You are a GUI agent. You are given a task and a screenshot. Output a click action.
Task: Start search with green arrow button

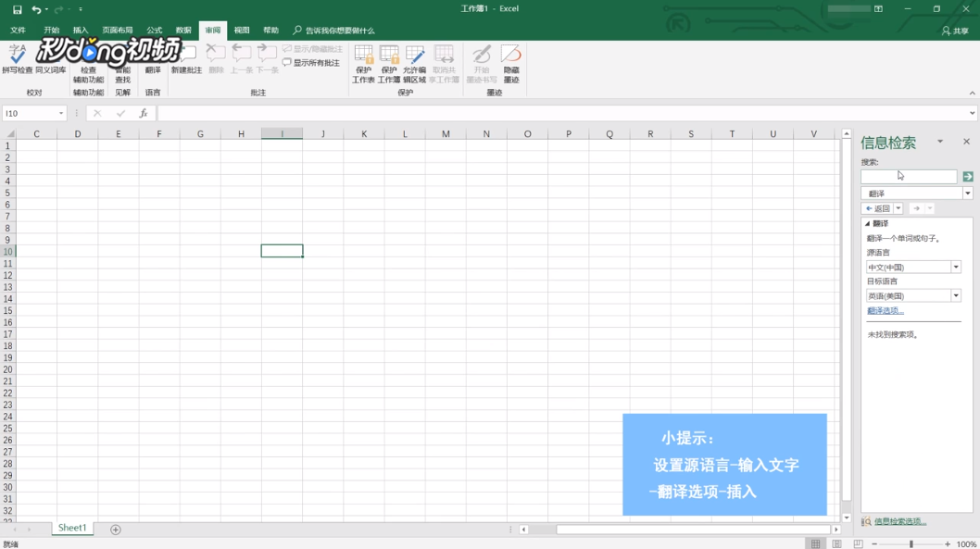(x=968, y=177)
